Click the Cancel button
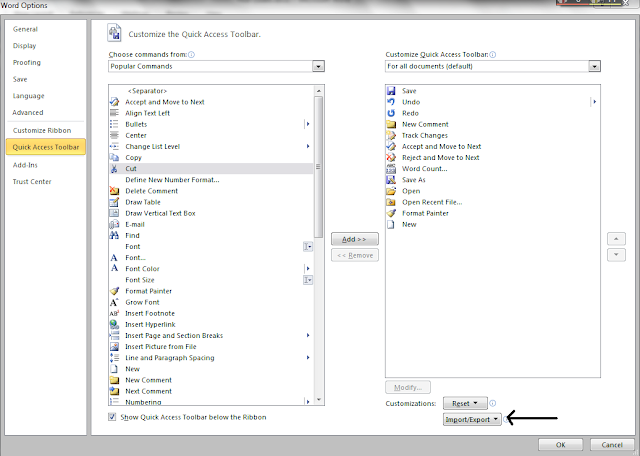This screenshot has height=456, width=640. 612,445
